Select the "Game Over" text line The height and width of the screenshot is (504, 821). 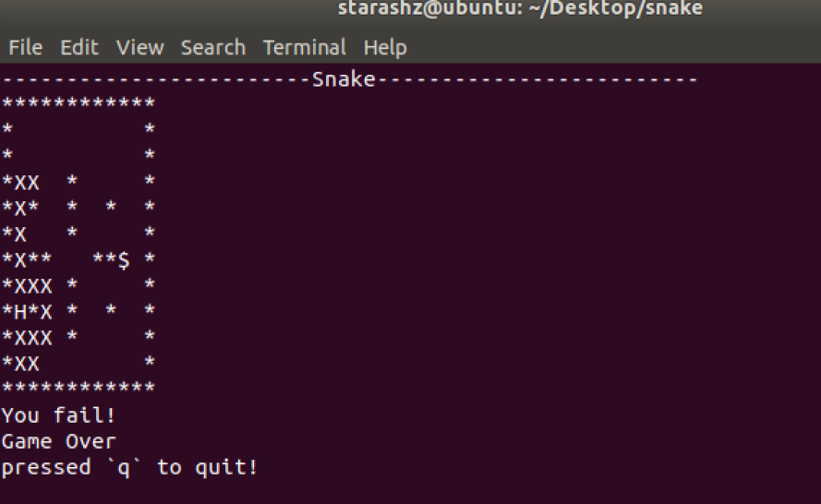click(x=58, y=442)
